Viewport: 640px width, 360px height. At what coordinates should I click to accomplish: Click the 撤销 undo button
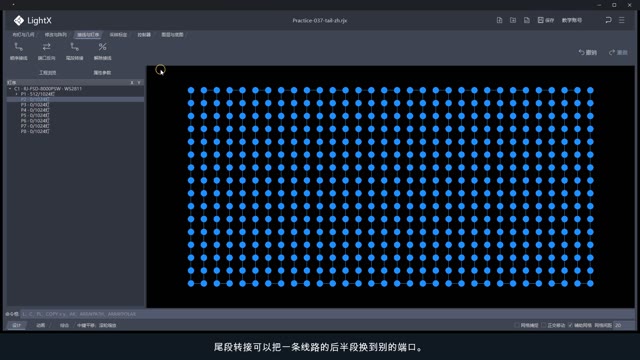(588, 52)
